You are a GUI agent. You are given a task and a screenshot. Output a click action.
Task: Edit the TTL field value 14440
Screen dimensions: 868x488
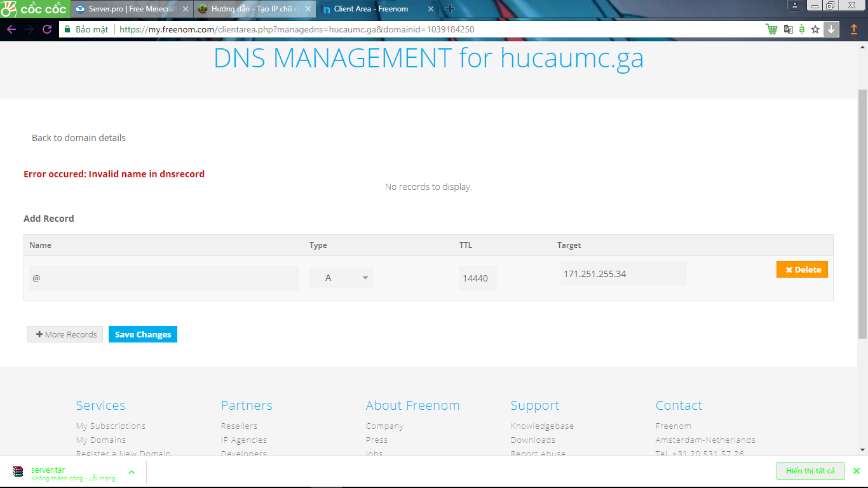[x=478, y=278]
